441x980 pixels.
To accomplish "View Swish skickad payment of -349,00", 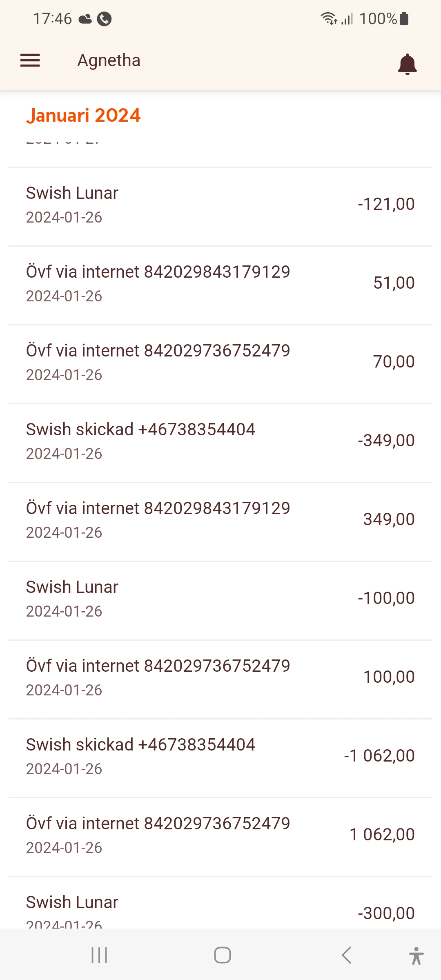I will coord(220,441).
